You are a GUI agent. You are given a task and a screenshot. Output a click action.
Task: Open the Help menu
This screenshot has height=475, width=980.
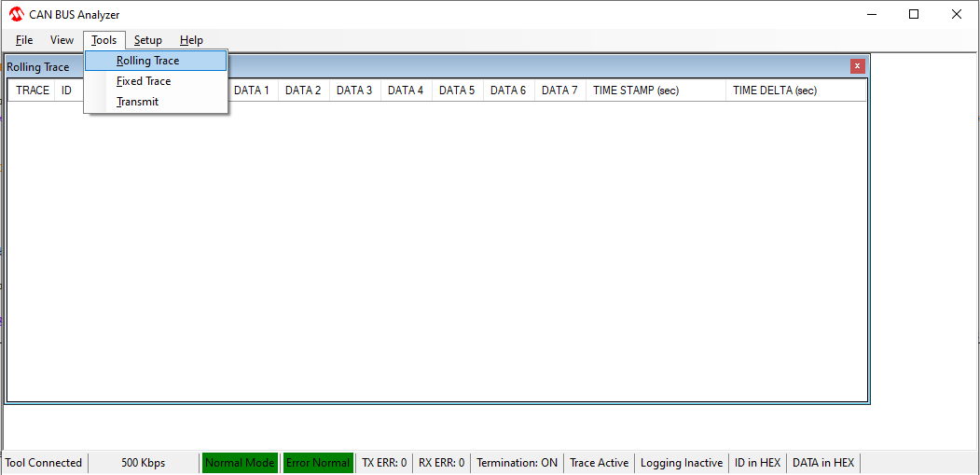[191, 40]
